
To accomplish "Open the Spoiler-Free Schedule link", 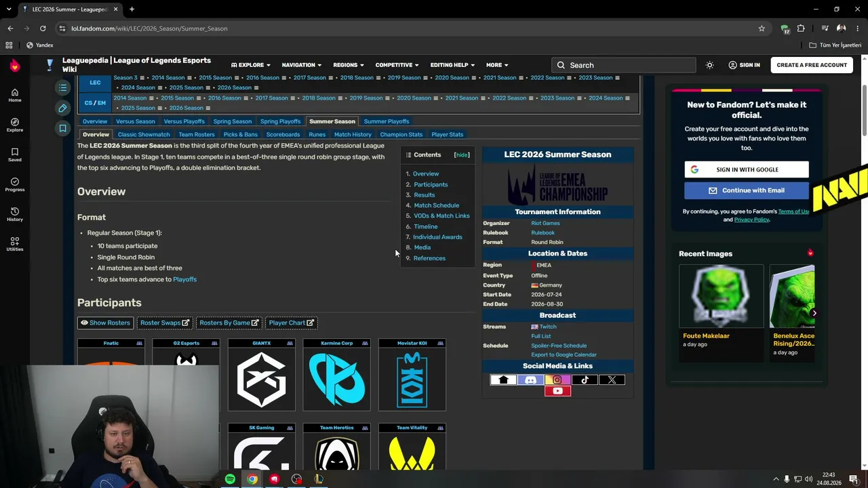I will [559, 346].
